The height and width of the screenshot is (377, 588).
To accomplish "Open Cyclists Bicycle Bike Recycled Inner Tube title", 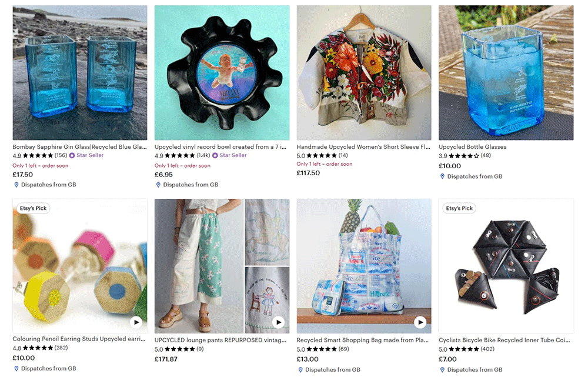I will point(505,340).
